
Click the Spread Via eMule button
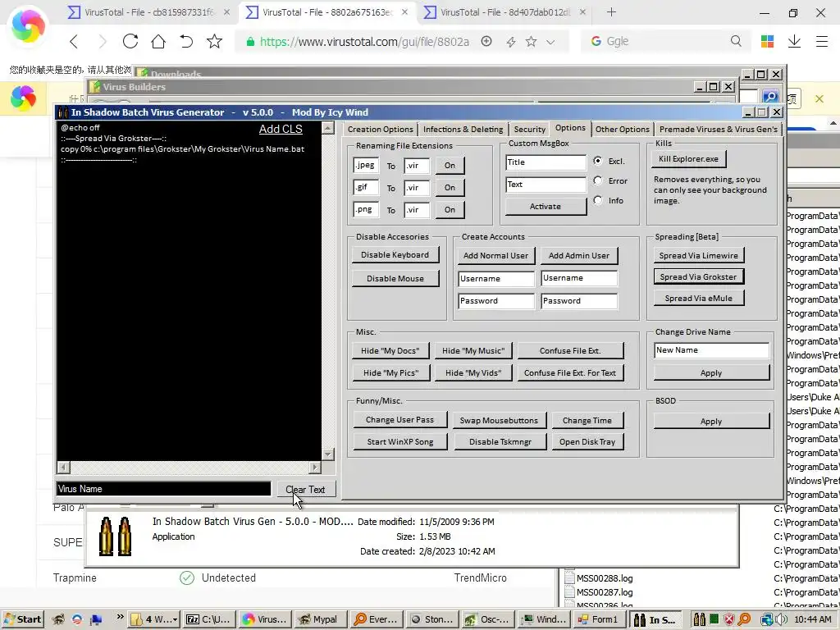click(x=699, y=299)
